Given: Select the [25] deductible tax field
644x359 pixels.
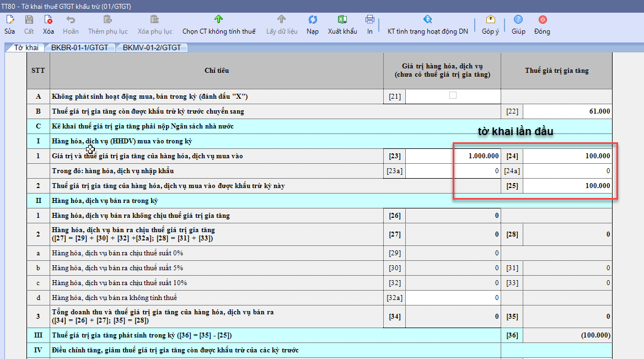Looking at the screenshot, I should pos(567,186).
